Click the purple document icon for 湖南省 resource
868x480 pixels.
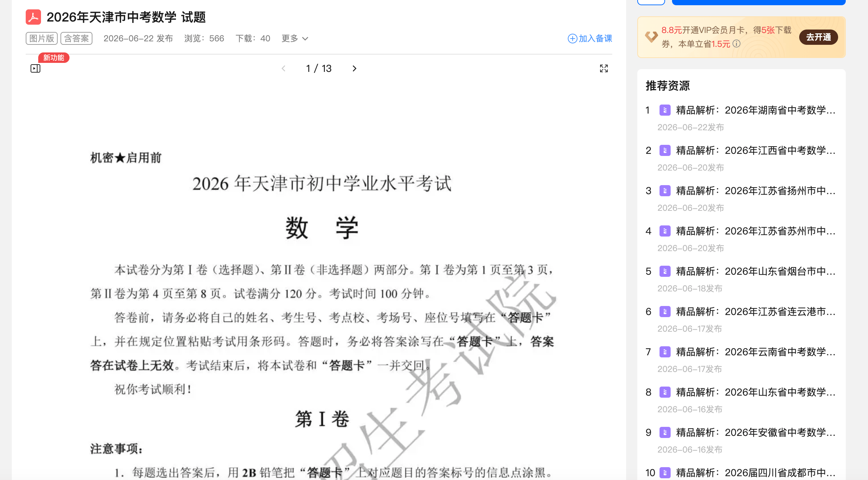[665, 110]
